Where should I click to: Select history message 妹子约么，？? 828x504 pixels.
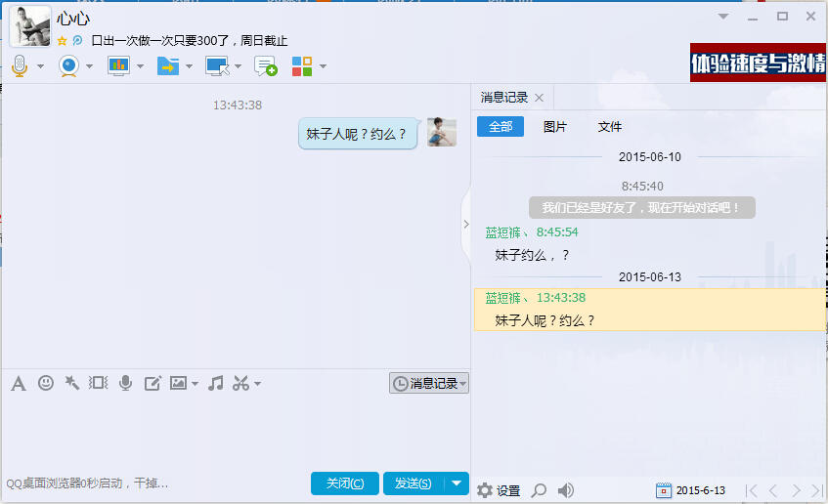[x=532, y=256]
